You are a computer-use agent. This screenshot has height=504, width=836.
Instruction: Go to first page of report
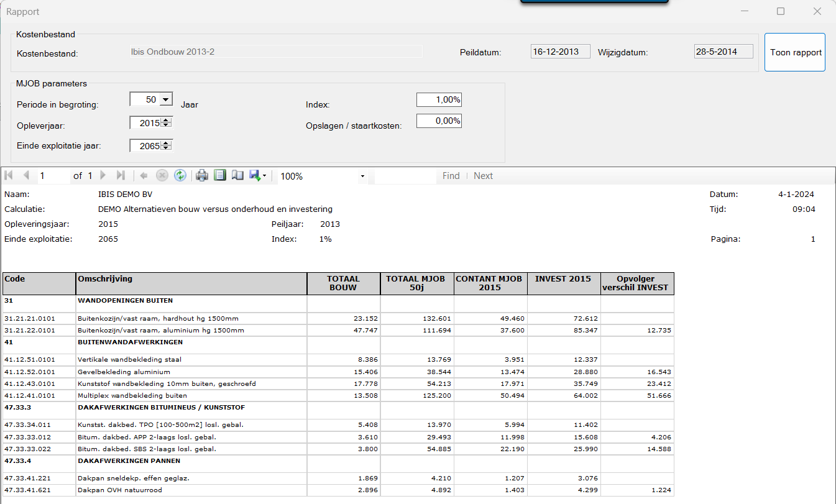point(10,176)
